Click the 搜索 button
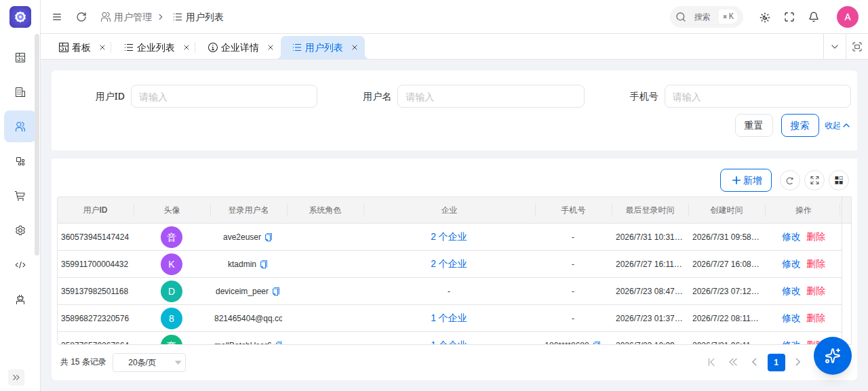 [x=800, y=125]
